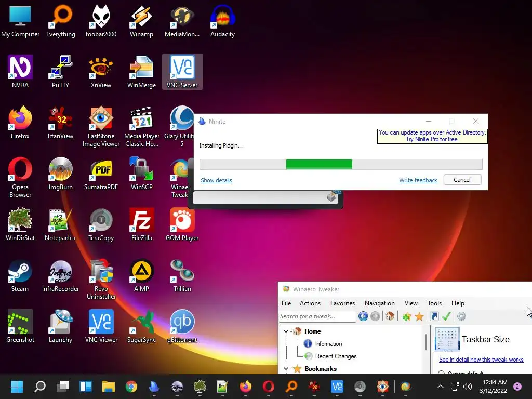Select the Trillian desktop icon

tap(182, 275)
